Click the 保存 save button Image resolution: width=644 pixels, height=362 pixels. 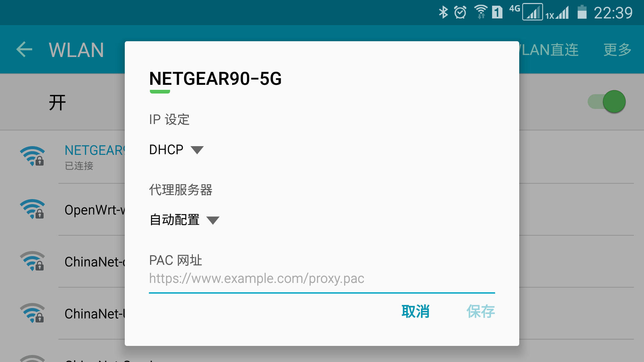[x=481, y=311]
